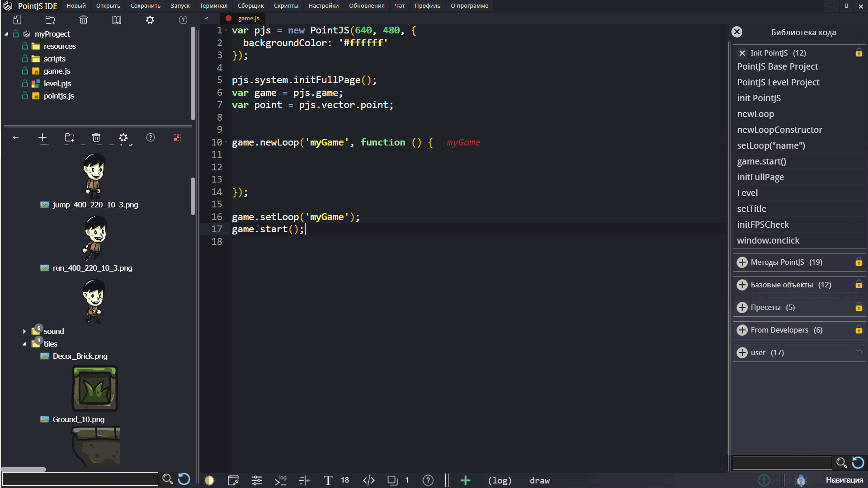868x488 pixels.
Task: Expand the Базовые объекты section
Action: point(742,285)
